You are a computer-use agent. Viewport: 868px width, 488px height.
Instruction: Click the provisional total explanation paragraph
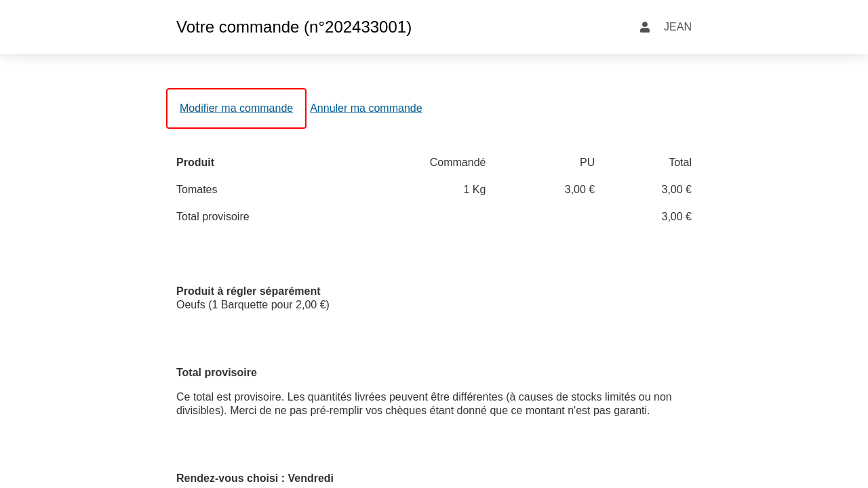[x=424, y=404]
